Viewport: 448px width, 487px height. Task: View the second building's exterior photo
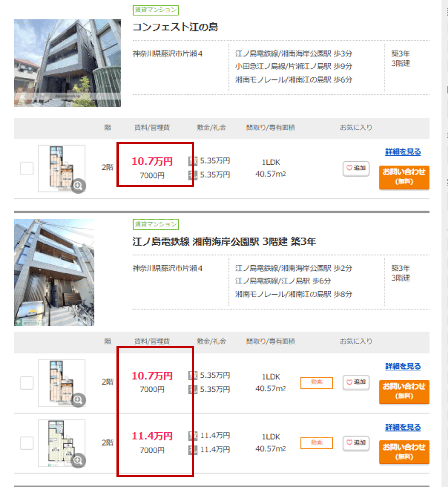tap(54, 272)
